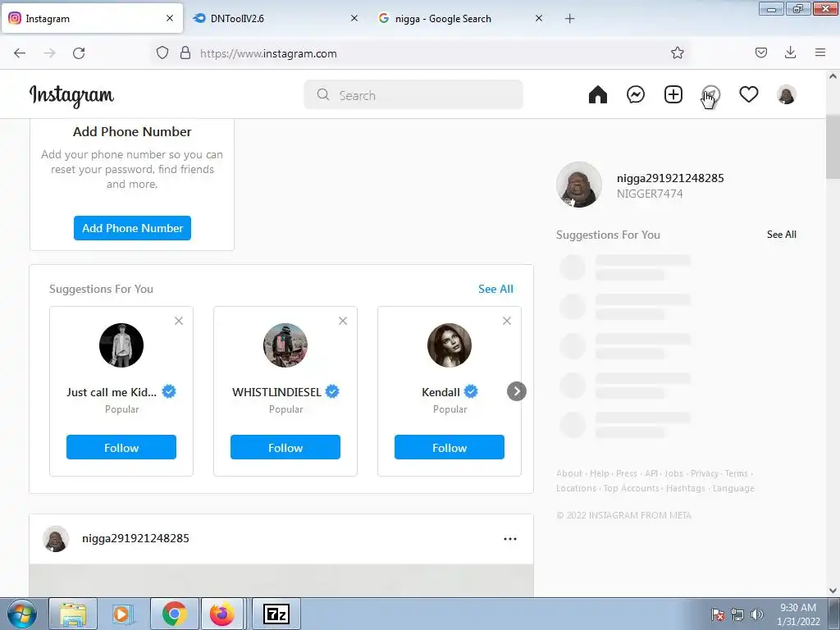Open Windows Explorer from the taskbar
Screen dimensions: 840x630
click(x=73, y=614)
